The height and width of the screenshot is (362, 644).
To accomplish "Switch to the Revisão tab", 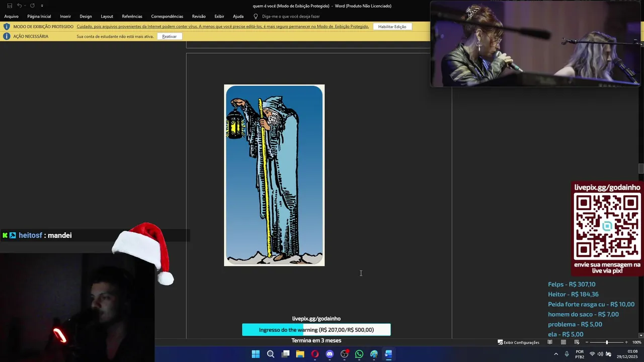I will [199, 16].
